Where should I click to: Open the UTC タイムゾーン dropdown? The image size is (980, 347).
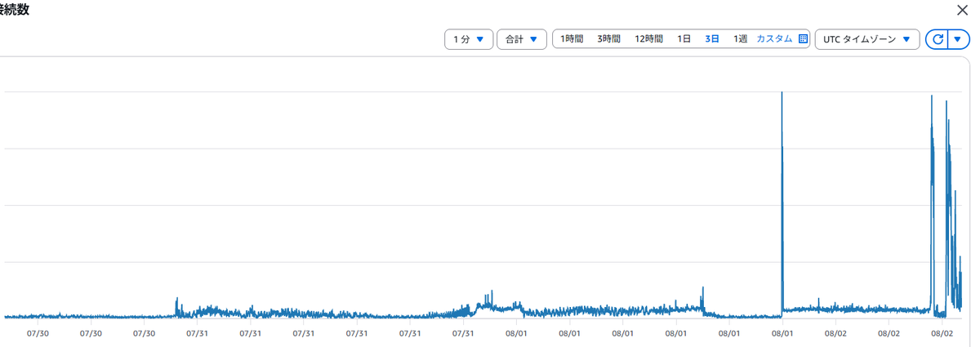tap(867, 39)
